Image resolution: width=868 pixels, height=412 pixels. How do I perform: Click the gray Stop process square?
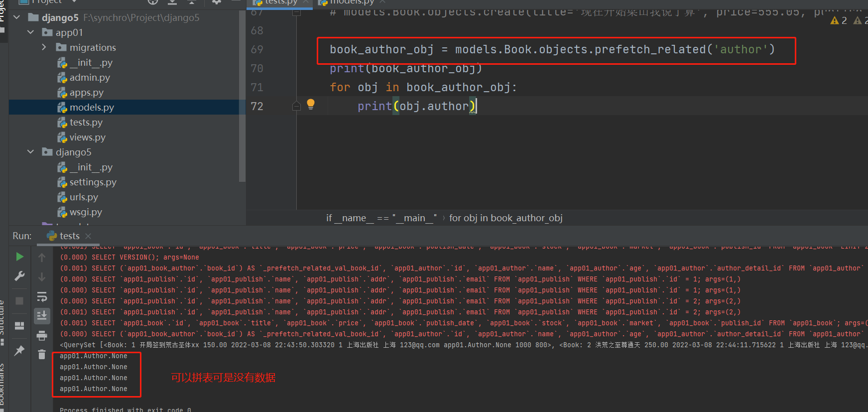tap(19, 301)
